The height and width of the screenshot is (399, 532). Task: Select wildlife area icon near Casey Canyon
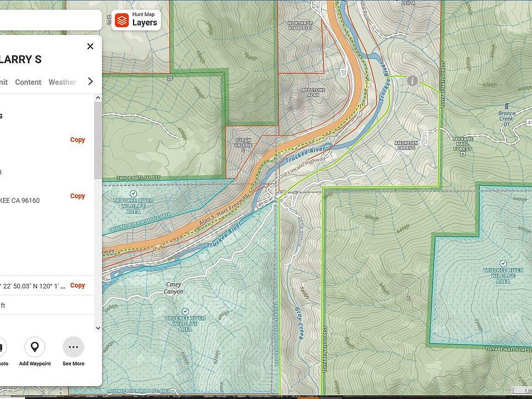[x=185, y=311]
